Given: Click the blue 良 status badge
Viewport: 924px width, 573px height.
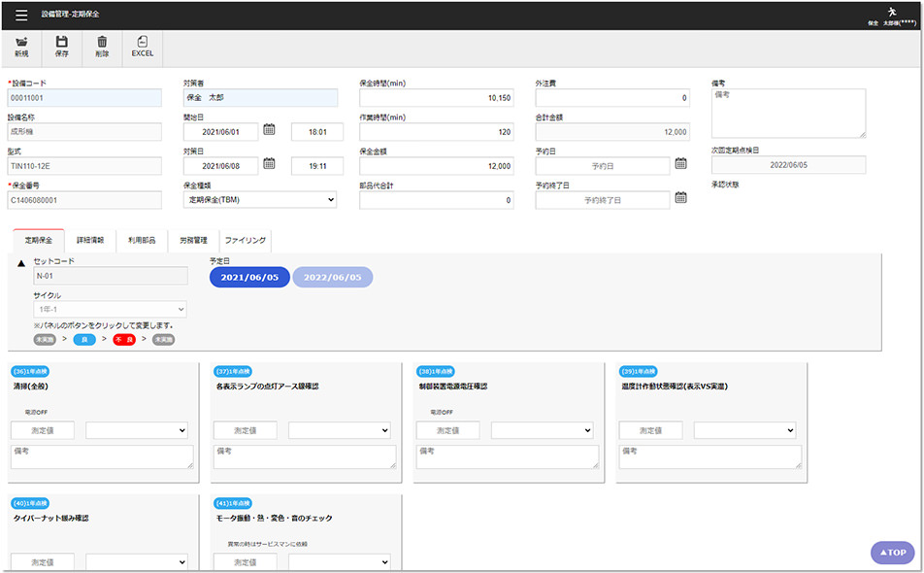Looking at the screenshot, I should pyautogui.click(x=84, y=340).
